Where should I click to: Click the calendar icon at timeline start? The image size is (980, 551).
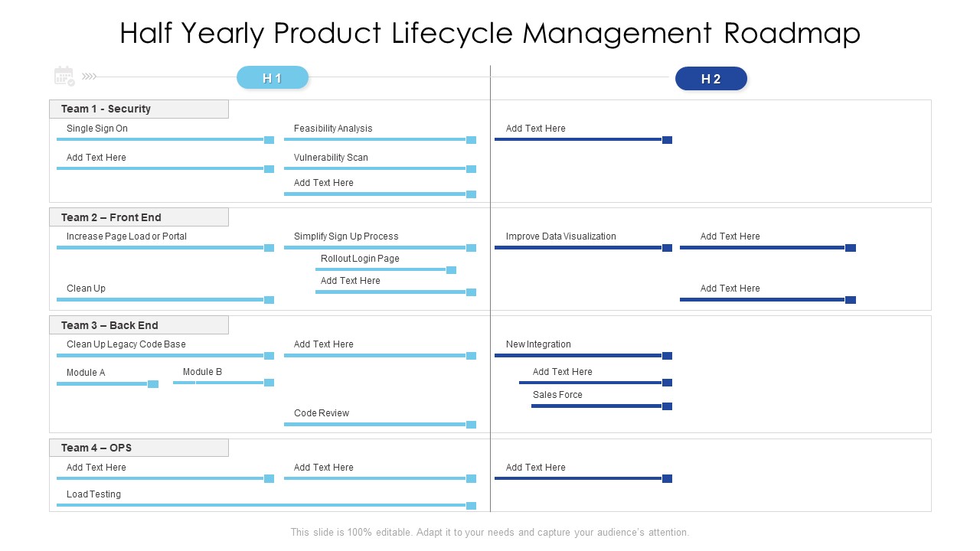click(64, 76)
